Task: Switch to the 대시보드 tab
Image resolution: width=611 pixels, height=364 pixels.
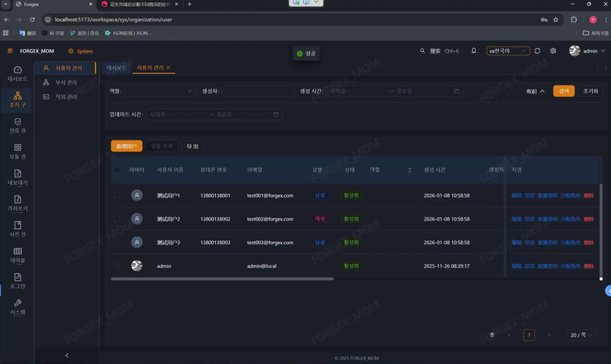Action: click(117, 68)
